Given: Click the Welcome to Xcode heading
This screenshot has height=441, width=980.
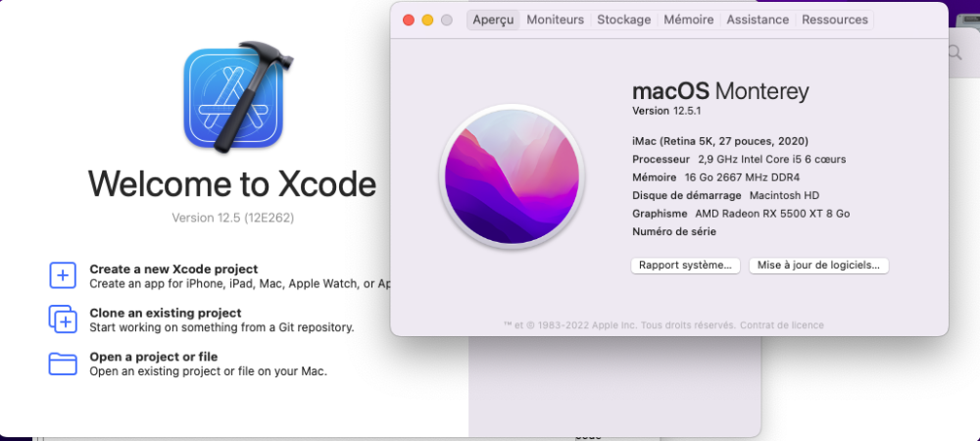Looking at the screenshot, I should [232, 183].
